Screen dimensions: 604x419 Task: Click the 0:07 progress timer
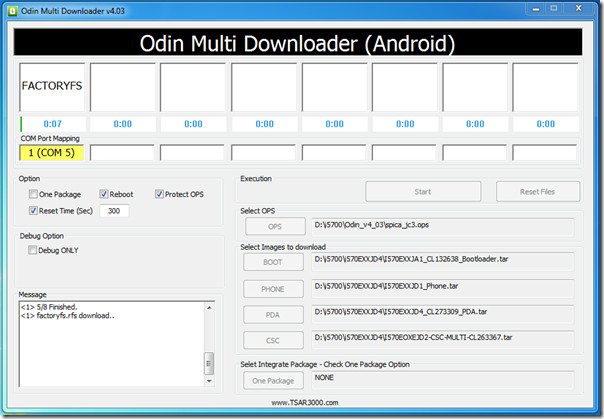(x=53, y=124)
